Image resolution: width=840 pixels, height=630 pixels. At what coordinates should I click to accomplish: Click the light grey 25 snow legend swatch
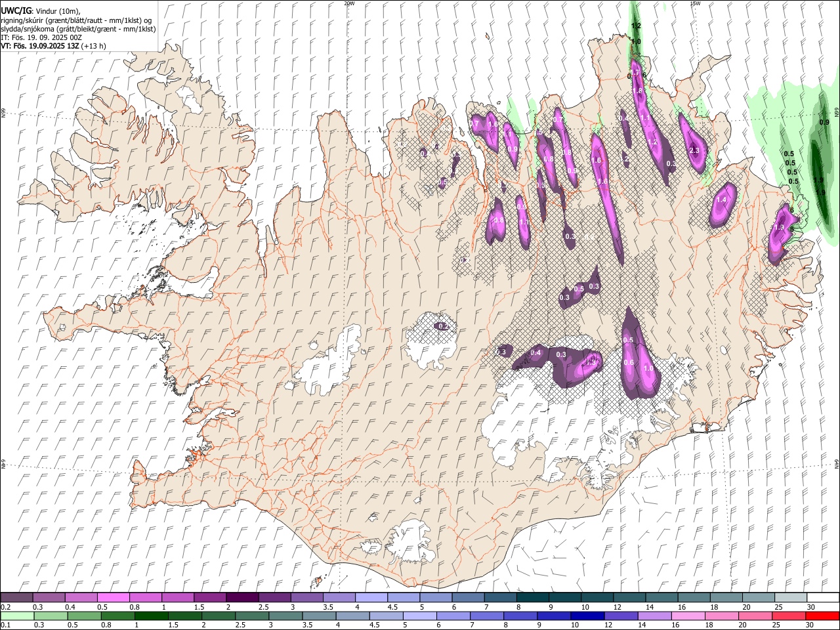791,597
